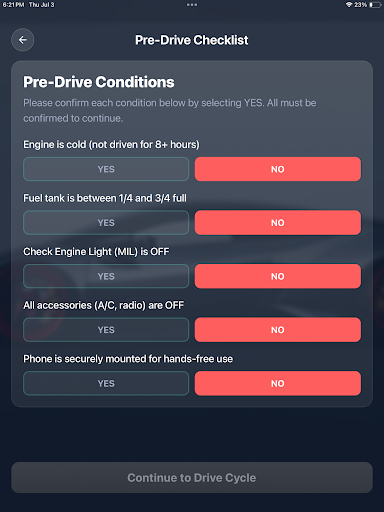This screenshot has height=512, width=384.
Task: Select YES for Engine is cold
Action: coord(106,169)
